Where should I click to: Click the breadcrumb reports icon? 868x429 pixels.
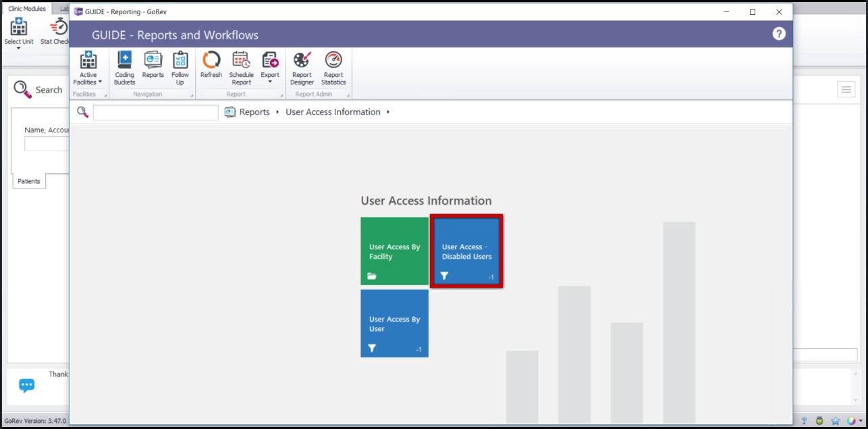pyautogui.click(x=229, y=112)
